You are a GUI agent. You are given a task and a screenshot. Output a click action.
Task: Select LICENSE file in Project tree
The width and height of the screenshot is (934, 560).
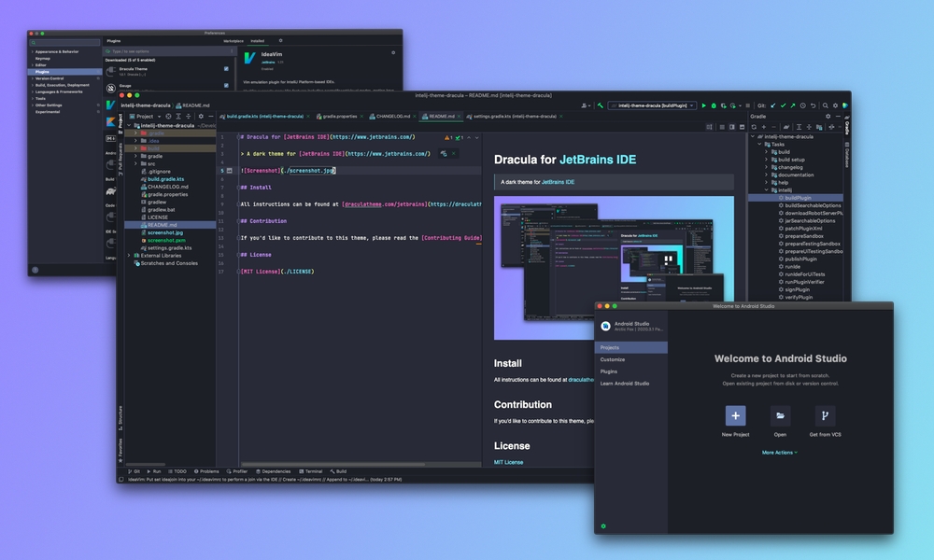coord(157,217)
